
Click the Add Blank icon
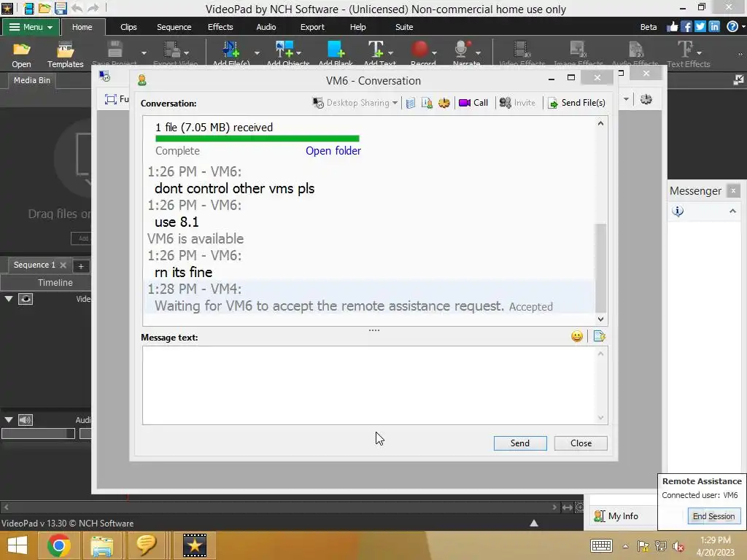click(336, 50)
